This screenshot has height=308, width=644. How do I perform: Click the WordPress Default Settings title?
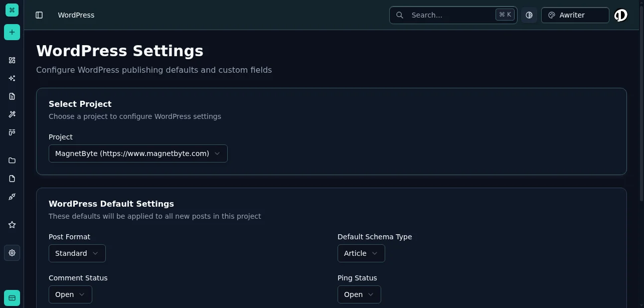[x=111, y=204]
